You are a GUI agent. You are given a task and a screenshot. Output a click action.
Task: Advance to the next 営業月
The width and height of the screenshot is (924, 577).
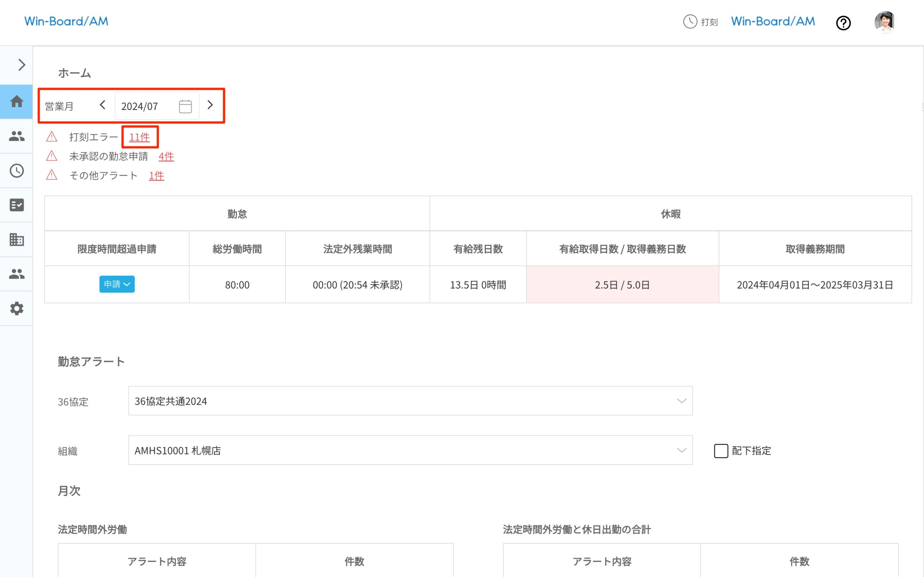pos(210,105)
